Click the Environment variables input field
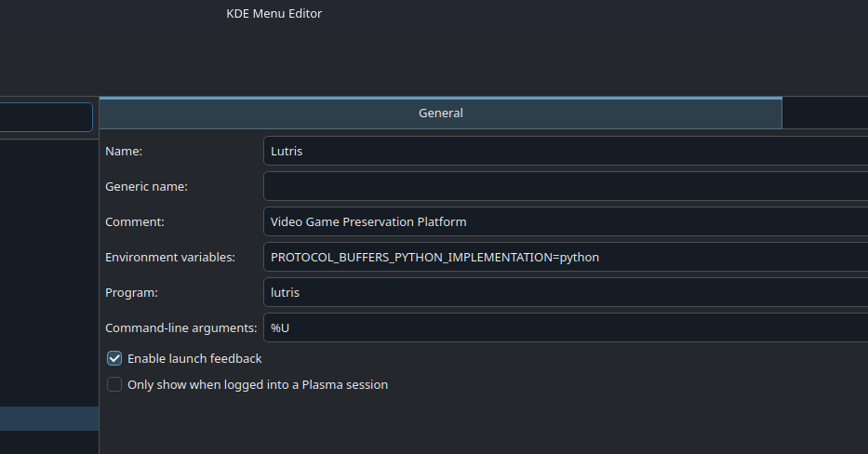868x454 pixels. click(x=565, y=257)
